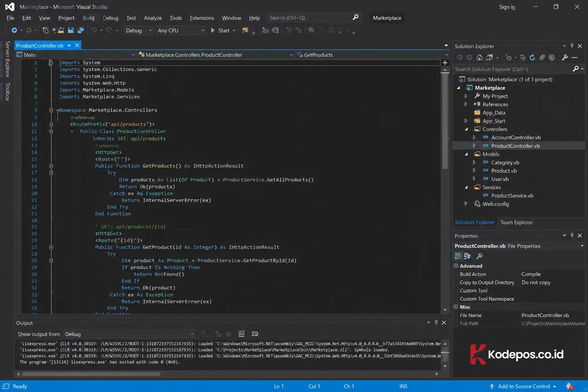Viewport: 588px width, 392px height.
Task: Toggle Preview Selected Items dash icon
Action: 574,57
